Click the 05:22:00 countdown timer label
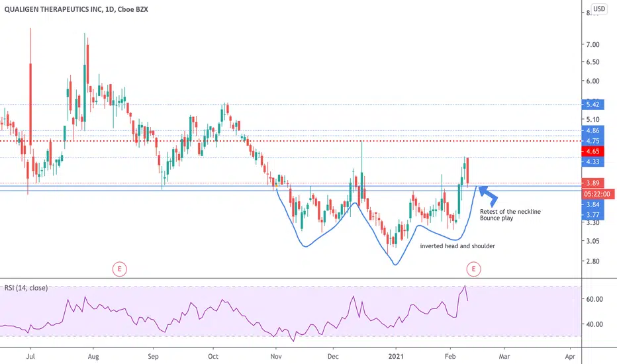 point(597,194)
